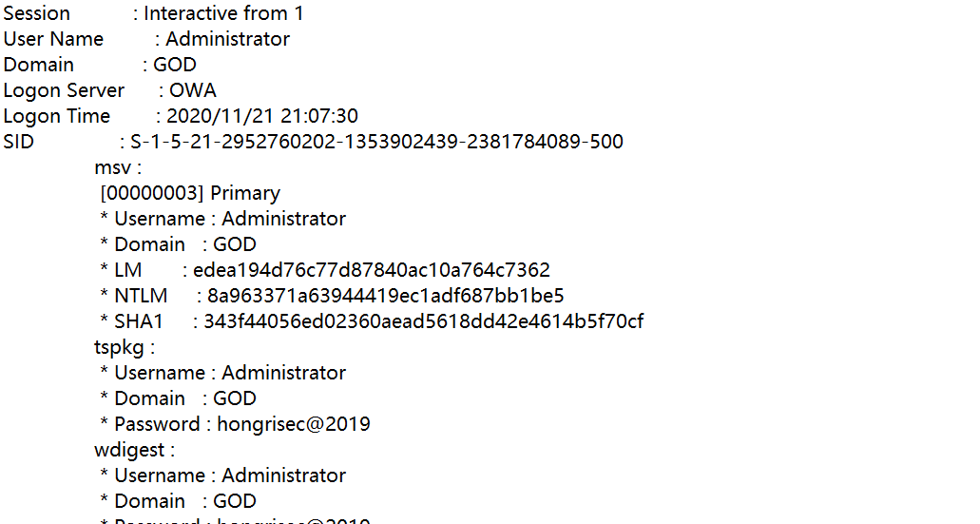The height and width of the screenshot is (524, 980).
Task: Click the Domain GOD line under tspkg
Action: tap(179, 398)
